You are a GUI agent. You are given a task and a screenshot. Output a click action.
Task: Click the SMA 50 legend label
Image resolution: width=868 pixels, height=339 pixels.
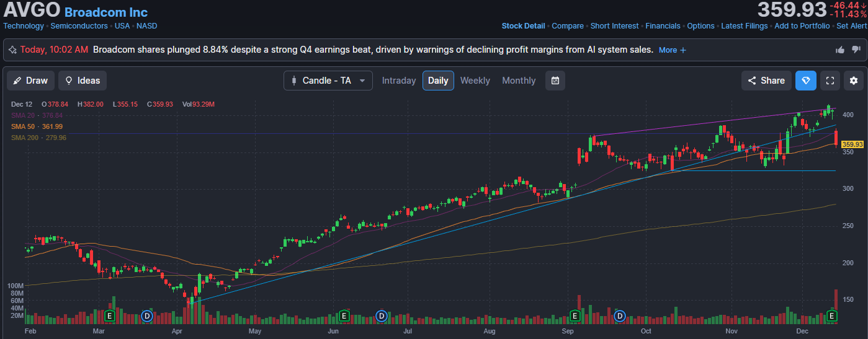click(x=22, y=126)
